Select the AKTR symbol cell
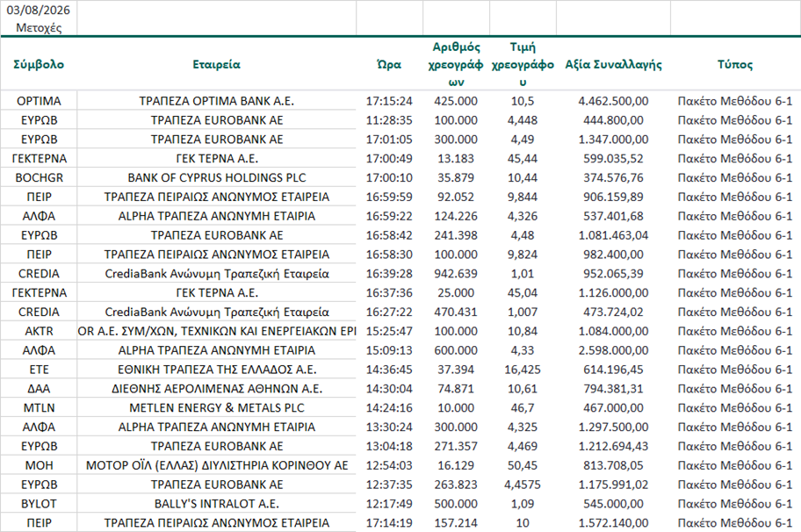 pyautogui.click(x=39, y=331)
